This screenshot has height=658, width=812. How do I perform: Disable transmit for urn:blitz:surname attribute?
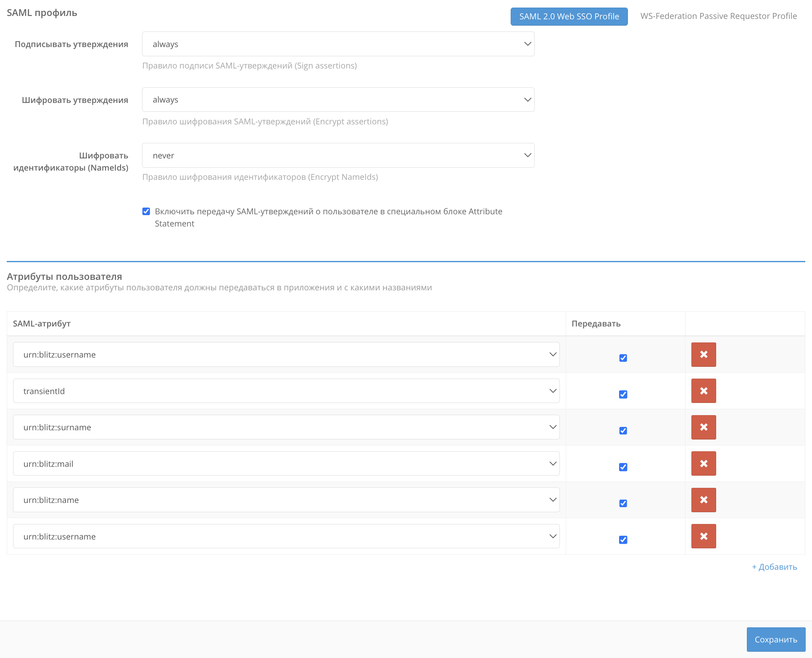tap(623, 431)
